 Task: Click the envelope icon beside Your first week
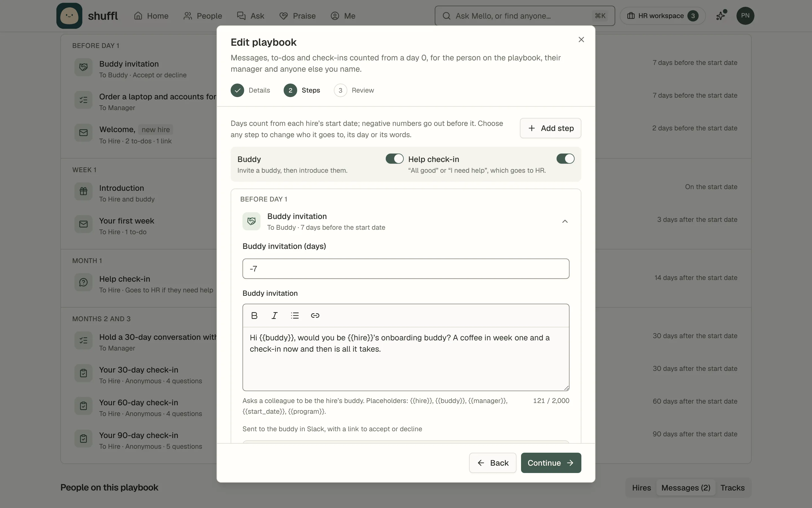[x=83, y=224]
